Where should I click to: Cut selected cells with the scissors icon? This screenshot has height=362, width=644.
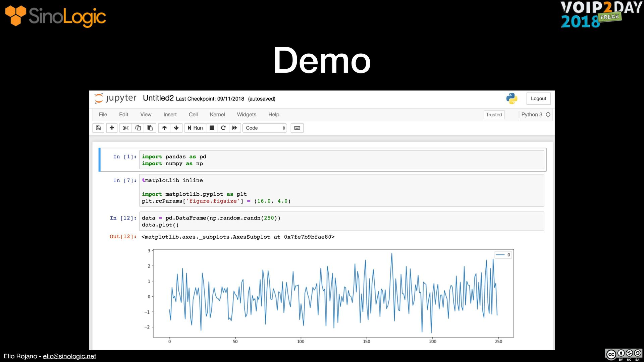126,128
